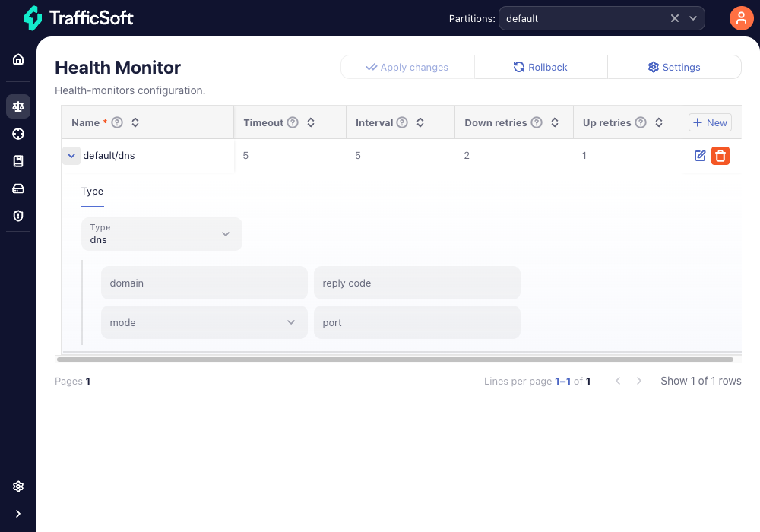The image size is (760, 532).
Task: Delete the default/dns health monitor
Action: (720, 156)
